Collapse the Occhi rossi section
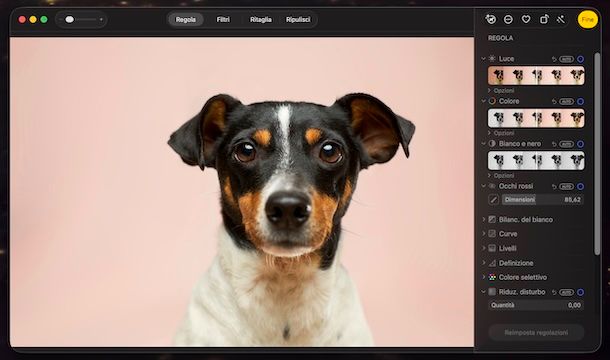Viewport: 610px width, 360px height. [484, 186]
